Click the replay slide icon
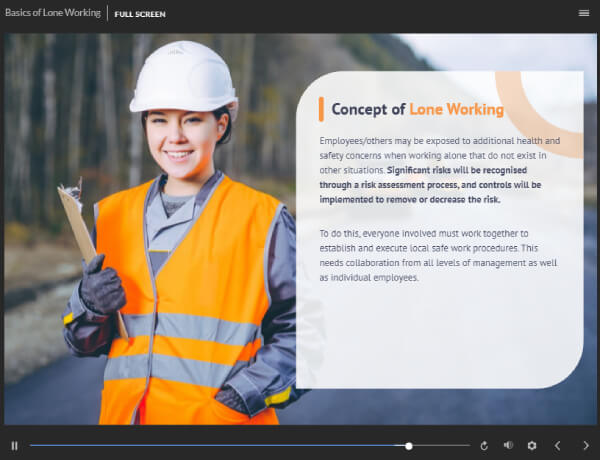The height and width of the screenshot is (460, 600). (x=484, y=445)
